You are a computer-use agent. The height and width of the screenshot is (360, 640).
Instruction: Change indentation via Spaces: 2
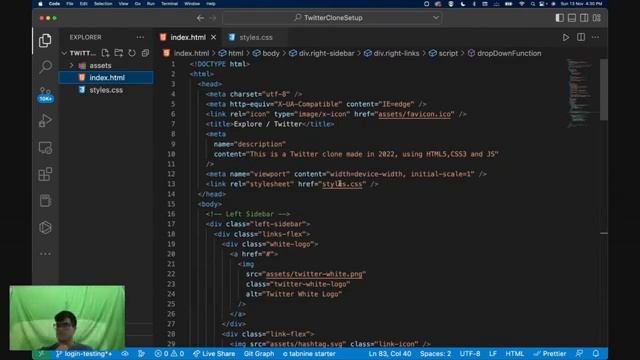(436, 353)
